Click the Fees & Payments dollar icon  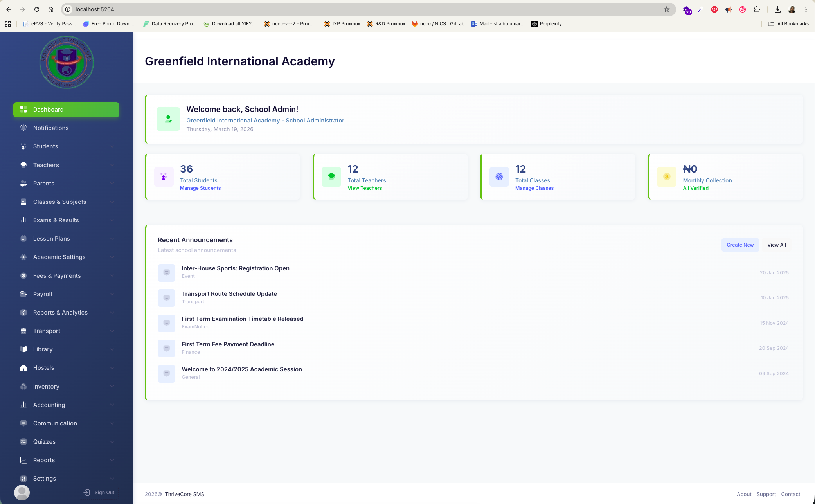23,276
